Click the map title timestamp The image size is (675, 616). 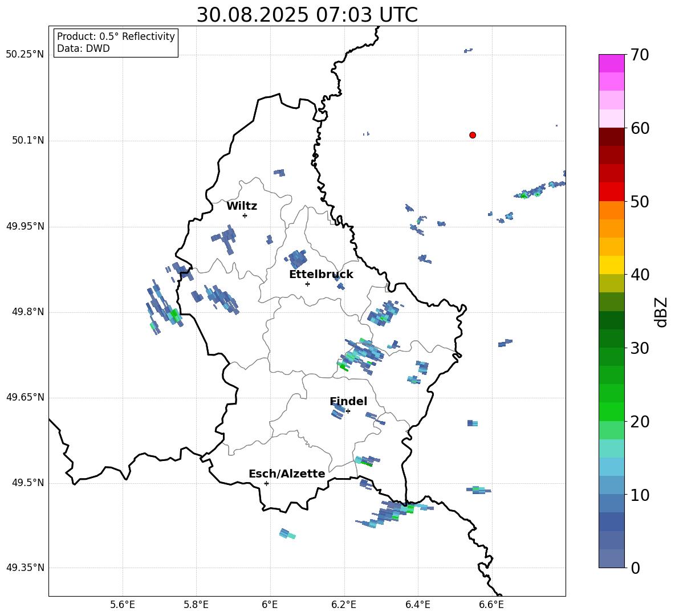pos(307,15)
